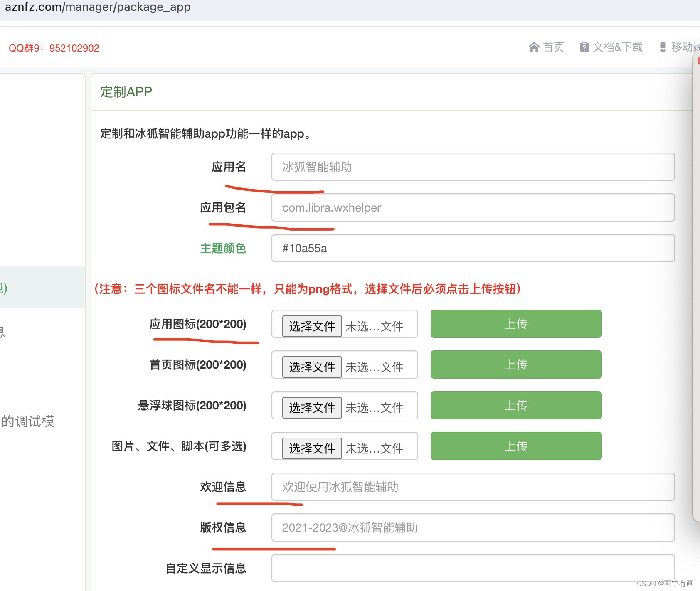Focus the 应用名 input field
This screenshot has width=700, height=591.
(x=473, y=167)
